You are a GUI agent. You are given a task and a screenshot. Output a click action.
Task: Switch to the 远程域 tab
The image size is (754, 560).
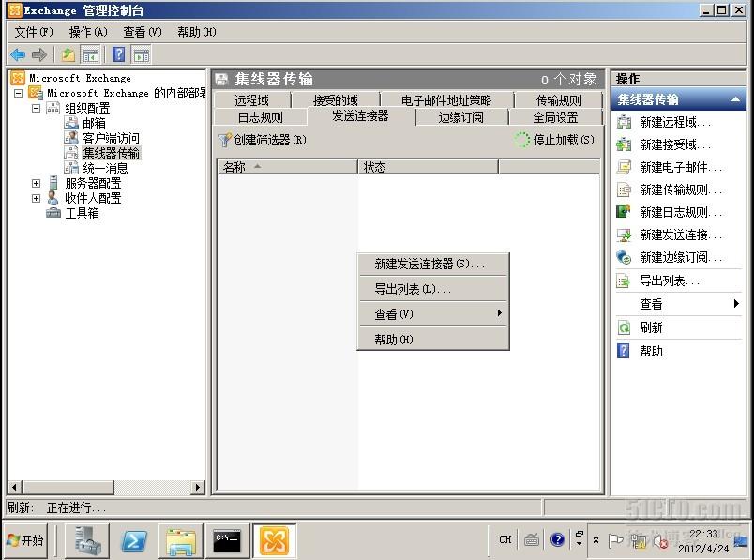[x=252, y=100]
